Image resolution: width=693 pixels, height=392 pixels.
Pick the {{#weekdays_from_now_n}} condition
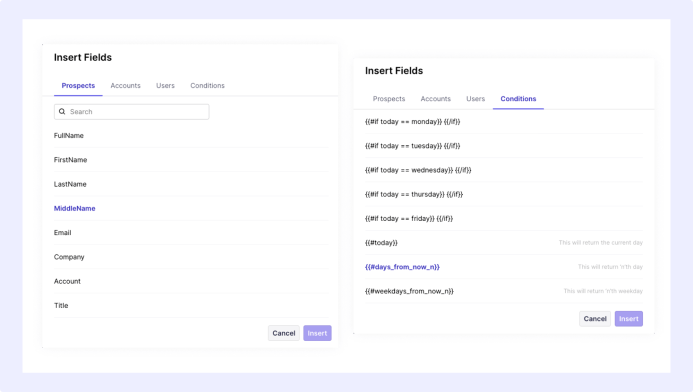[x=504, y=291]
